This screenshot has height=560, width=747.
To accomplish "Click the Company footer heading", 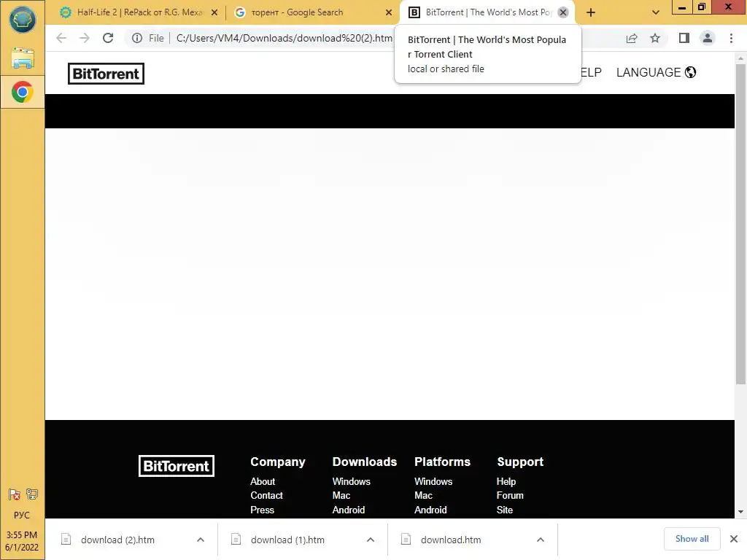I will point(278,462).
